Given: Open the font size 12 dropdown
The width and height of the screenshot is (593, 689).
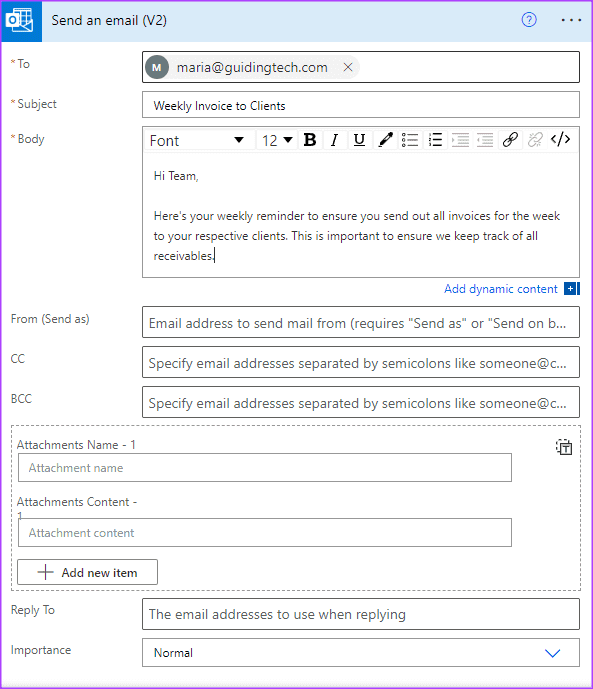Looking at the screenshot, I should [277, 140].
